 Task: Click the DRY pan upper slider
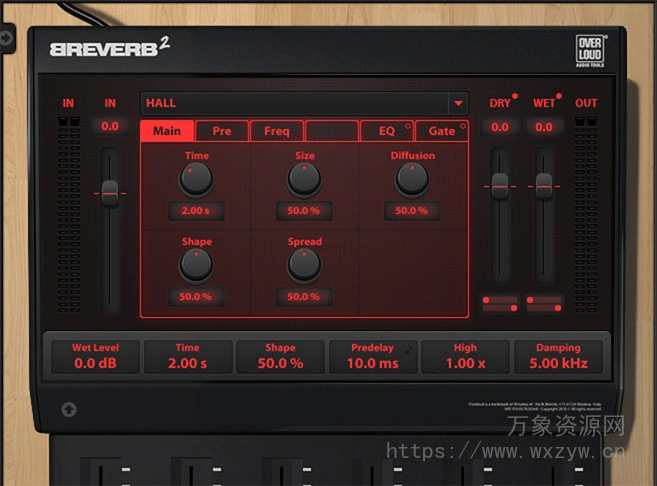coord(500,300)
